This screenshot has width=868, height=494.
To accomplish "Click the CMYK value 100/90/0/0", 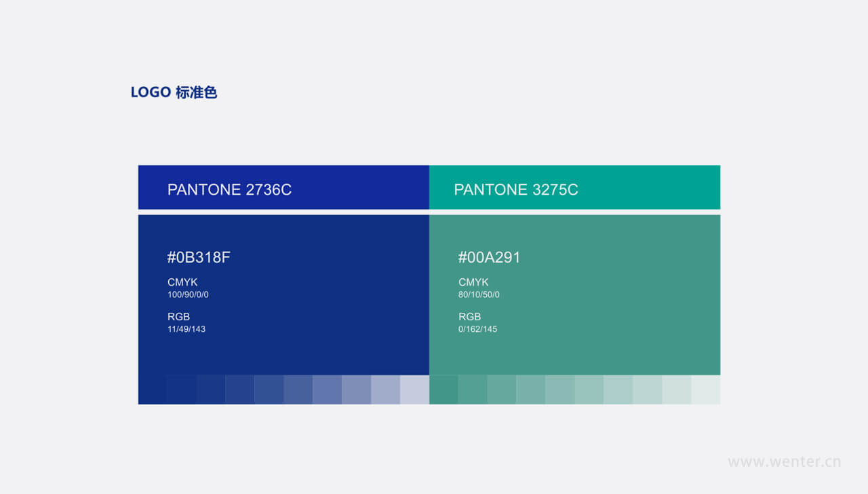I will [x=188, y=295].
